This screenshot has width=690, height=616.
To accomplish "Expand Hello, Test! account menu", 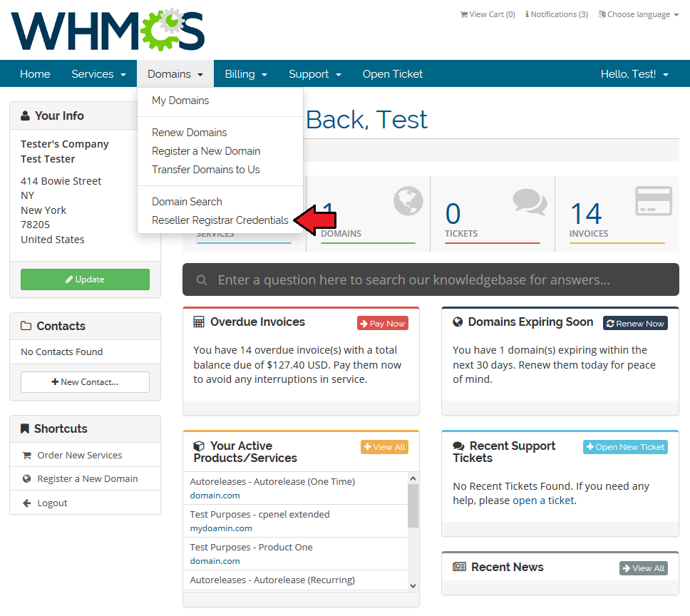I will (x=634, y=74).
